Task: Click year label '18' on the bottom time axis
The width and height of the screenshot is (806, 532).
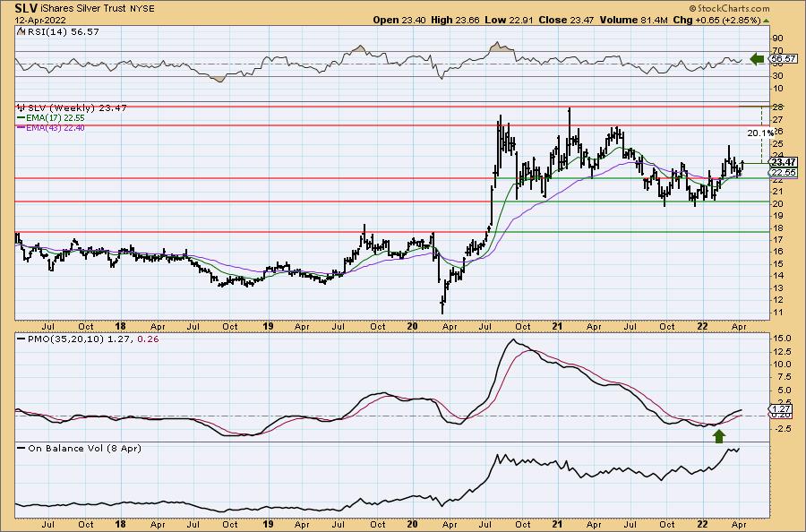Action: 120,525
